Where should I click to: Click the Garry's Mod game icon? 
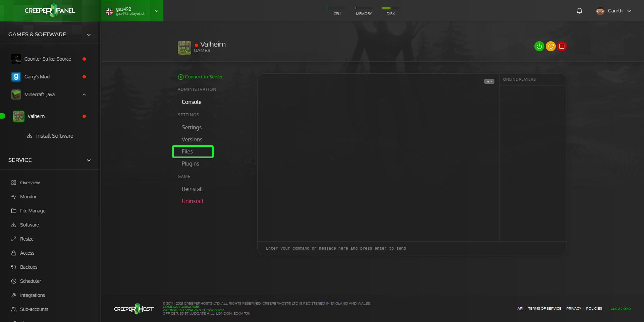click(x=16, y=77)
